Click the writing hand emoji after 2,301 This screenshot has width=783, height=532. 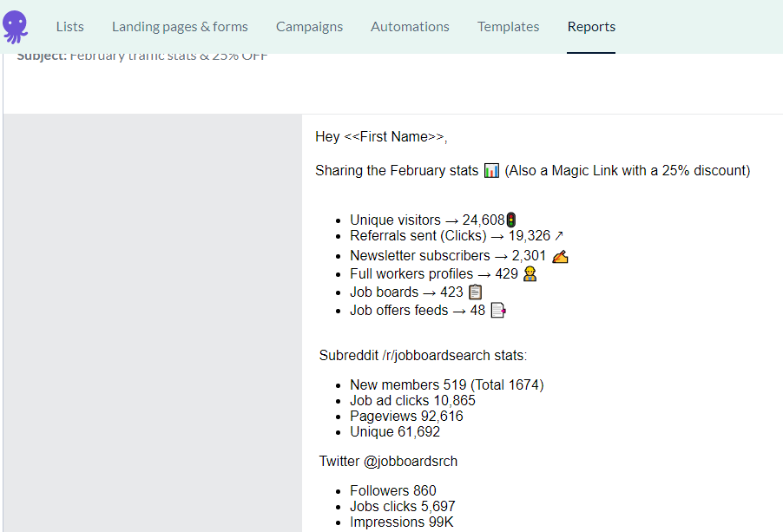coord(560,256)
